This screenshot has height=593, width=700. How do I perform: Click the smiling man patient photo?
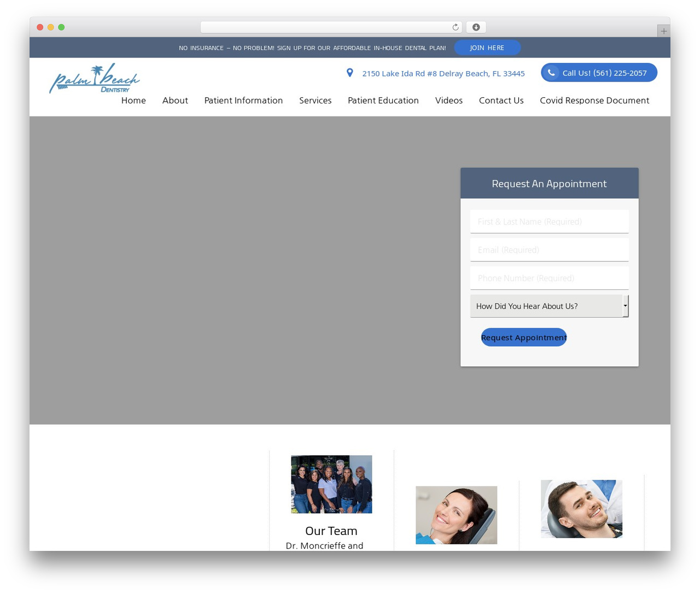click(x=581, y=509)
